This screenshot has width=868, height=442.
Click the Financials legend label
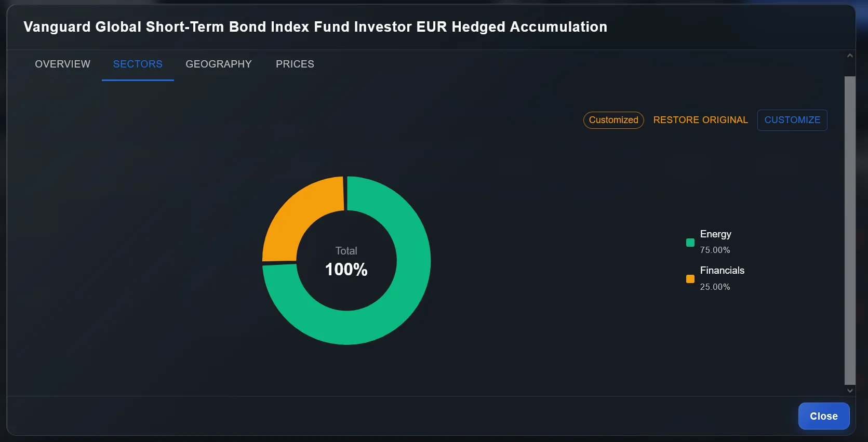coord(722,271)
